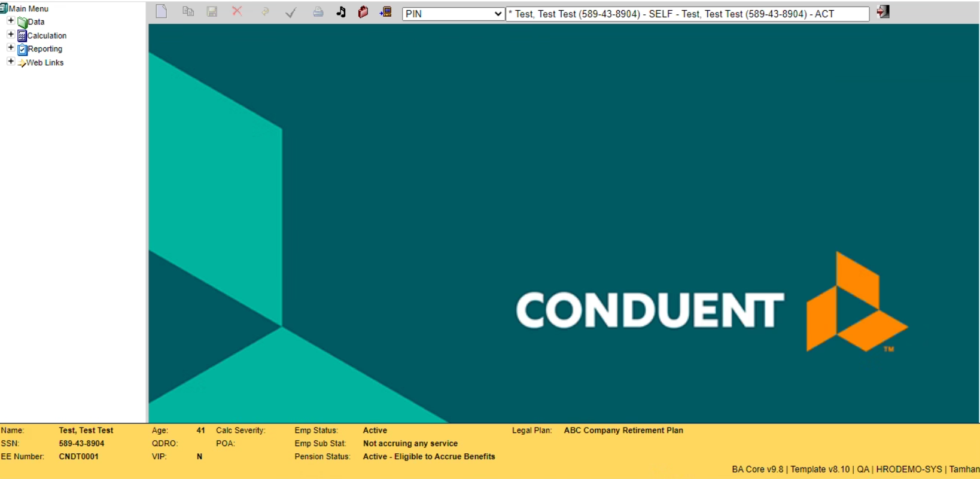Screen dimensions: 980x479
Task: Click the SSN value '589-43-8904' in the status bar
Action: click(81, 443)
